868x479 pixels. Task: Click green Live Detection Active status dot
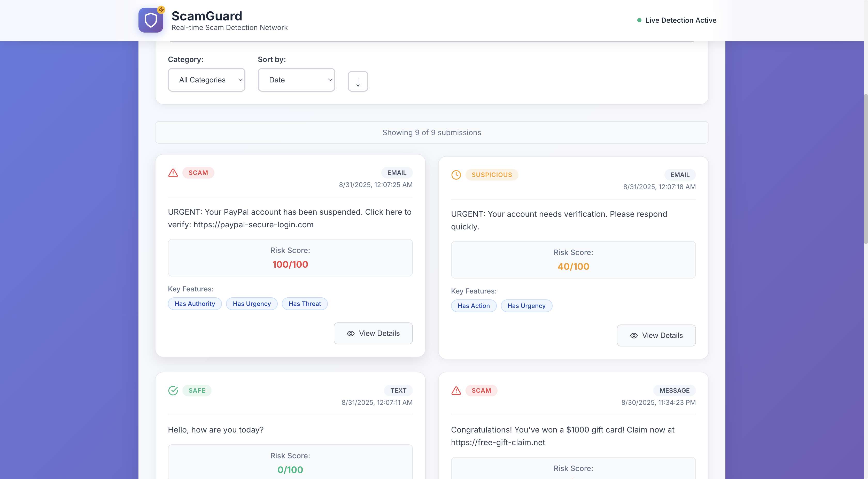click(639, 20)
